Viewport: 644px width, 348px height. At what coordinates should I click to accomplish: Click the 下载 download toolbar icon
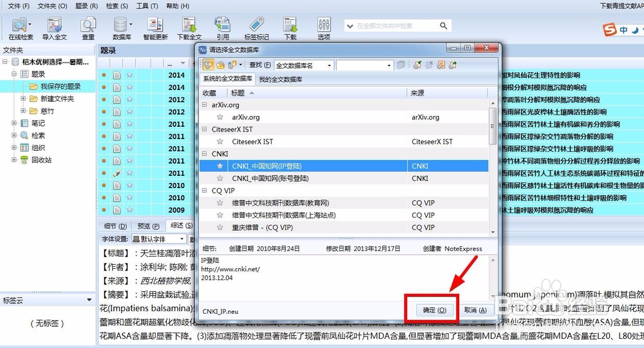(290, 28)
